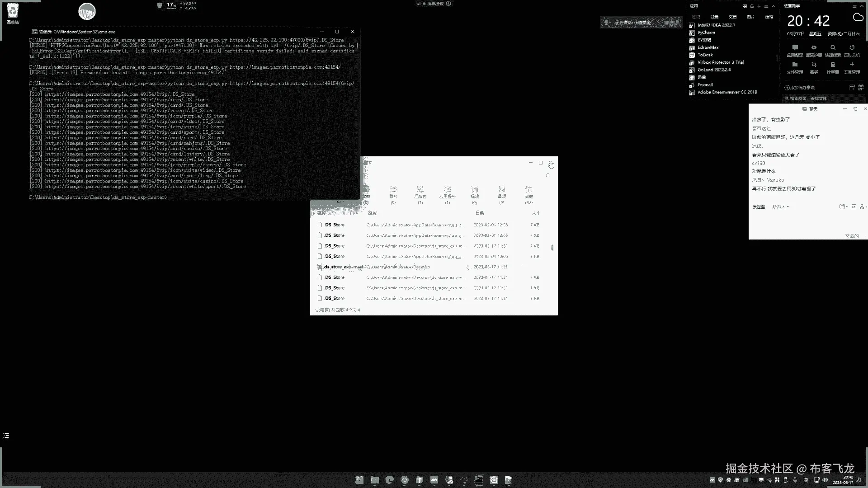Collapse the 桌面助手 panel chevron
This screenshot has height=488, width=868.
pos(862,6)
